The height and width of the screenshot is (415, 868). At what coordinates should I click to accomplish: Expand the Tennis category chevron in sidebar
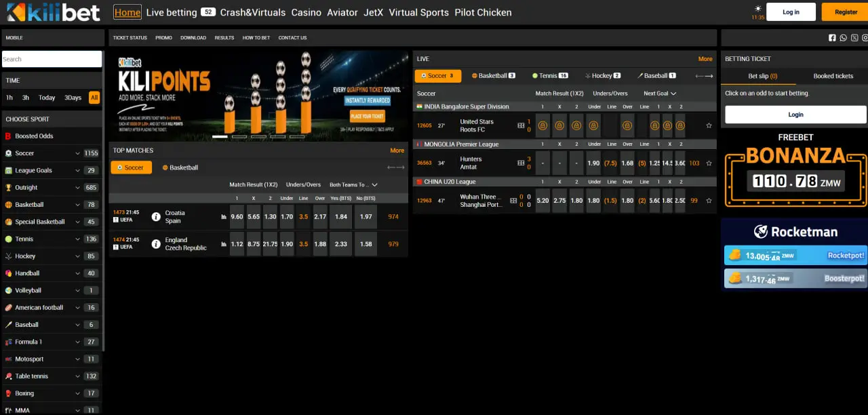click(x=77, y=239)
